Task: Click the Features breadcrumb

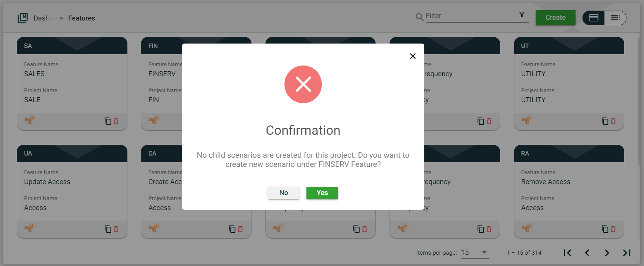Action: 81,18
